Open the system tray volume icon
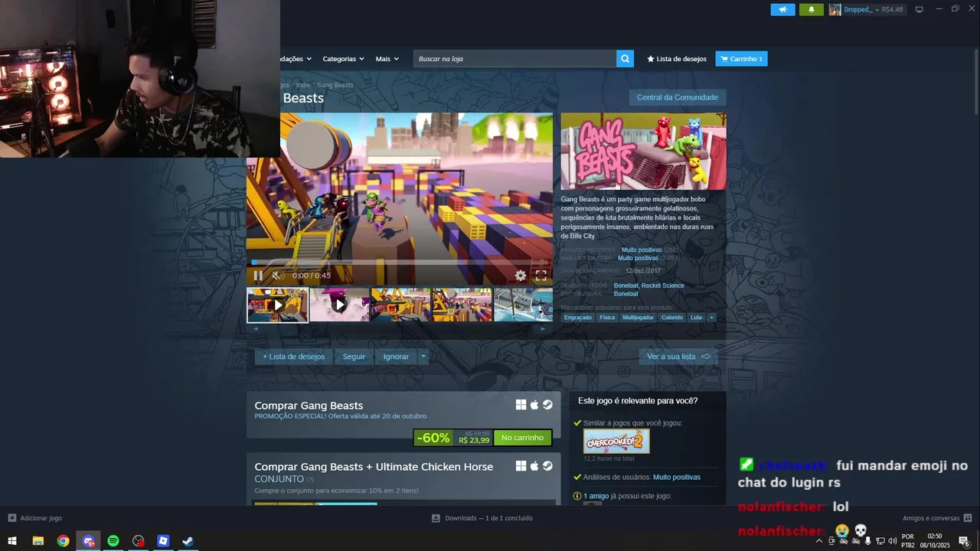Image resolution: width=980 pixels, height=551 pixels. 892,541
